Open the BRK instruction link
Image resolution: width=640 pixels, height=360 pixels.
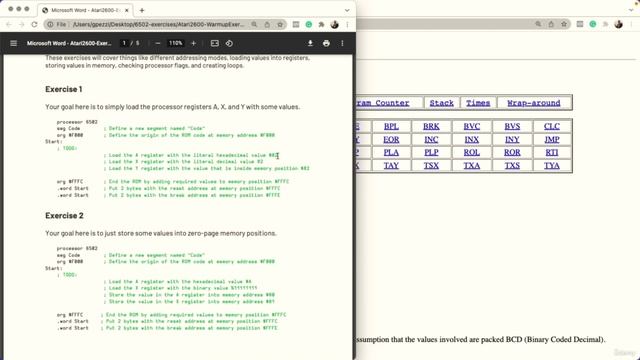click(431, 127)
